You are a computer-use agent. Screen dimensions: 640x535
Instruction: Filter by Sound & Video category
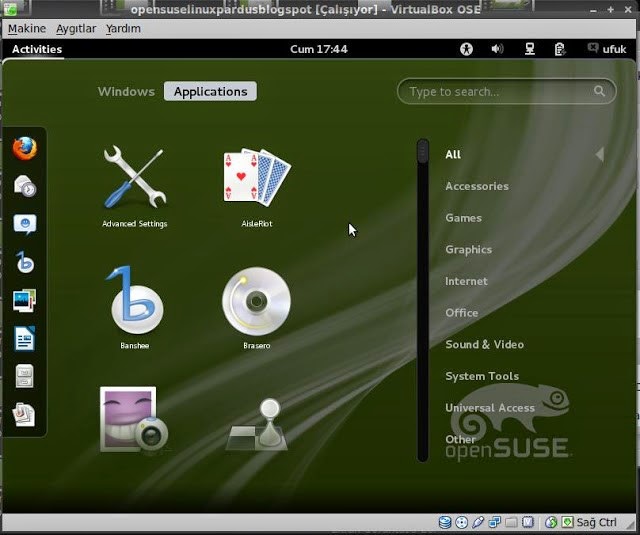pyautogui.click(x=484, y=344)
